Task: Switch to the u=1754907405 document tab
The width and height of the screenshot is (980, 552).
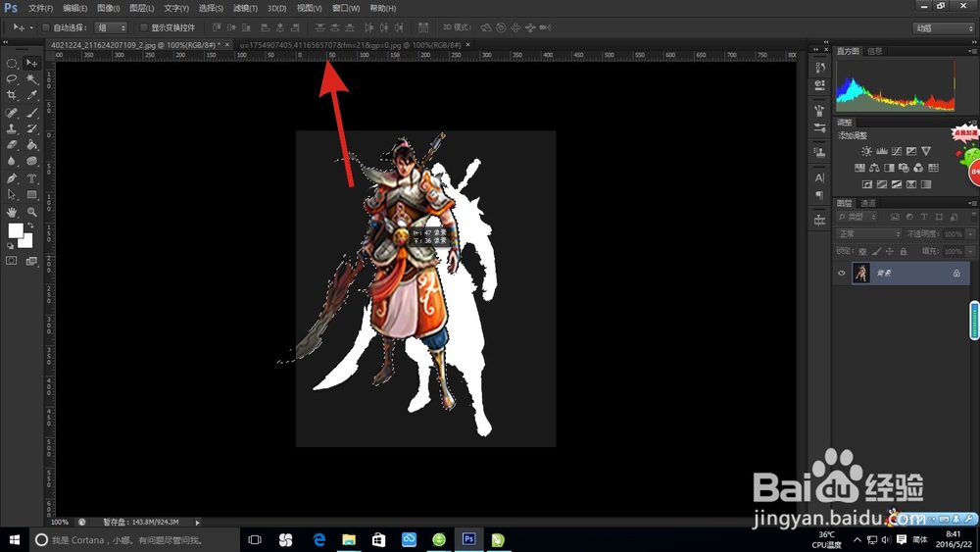Action: (351, 45)
